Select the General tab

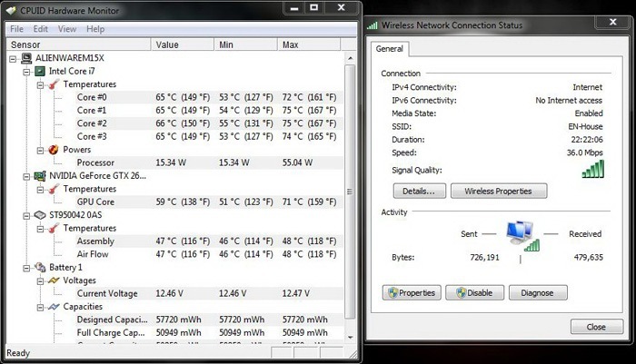(x=390, y=49)
